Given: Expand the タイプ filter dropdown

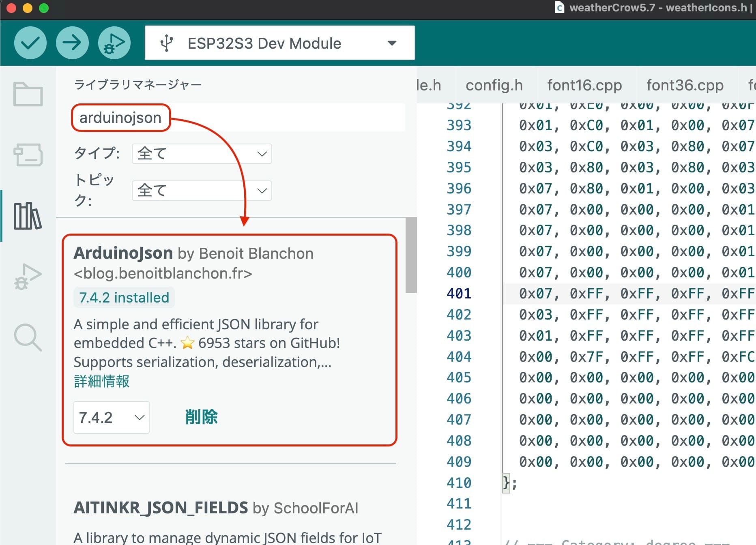Looking at the screenshot, I should [x=202, y=154].
